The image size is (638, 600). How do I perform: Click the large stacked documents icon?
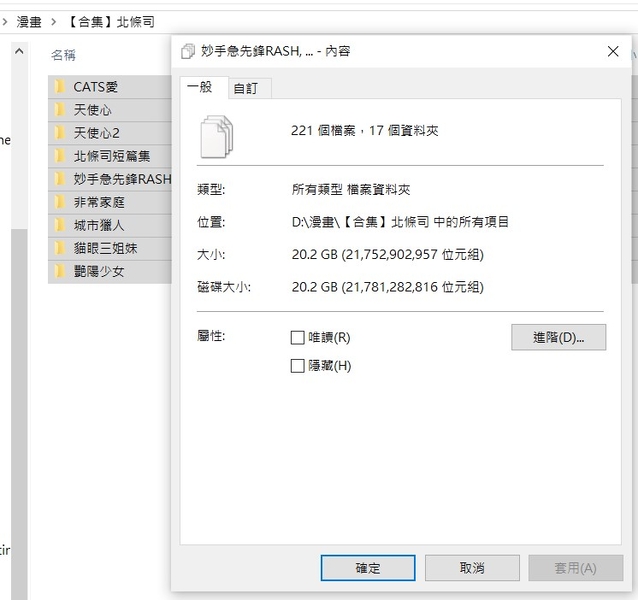coord(217,137)
